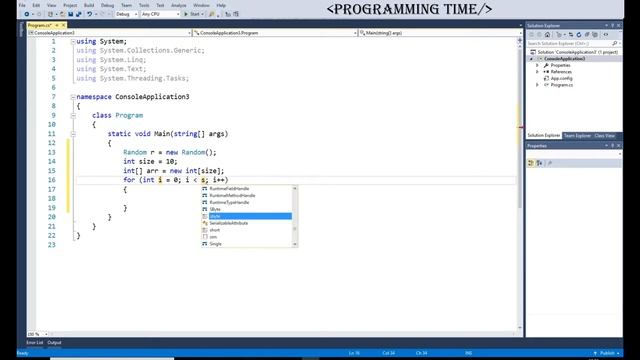The height and width of the screenshot is (360, 640).
Task: Expand the Program.cs node in Solution Explorer
Action: (537, 85)
